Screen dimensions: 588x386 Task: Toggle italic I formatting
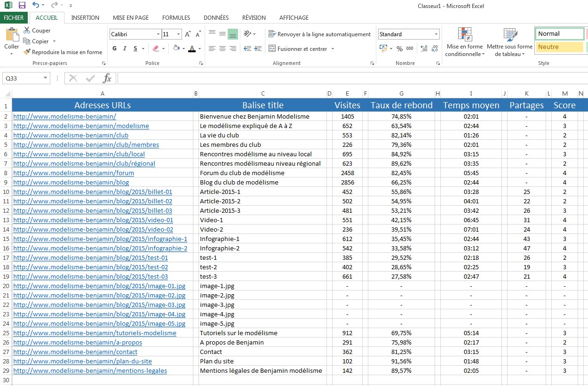click(125, 48)
